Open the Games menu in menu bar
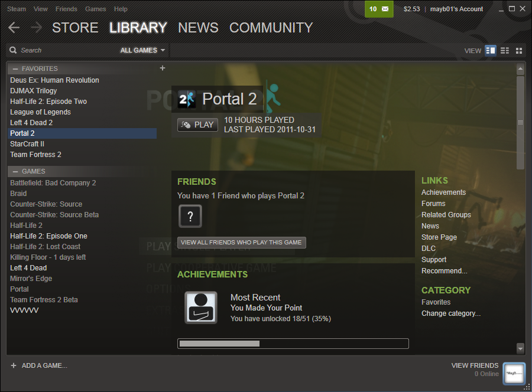The image size is (532, 392). coord(95,9)
